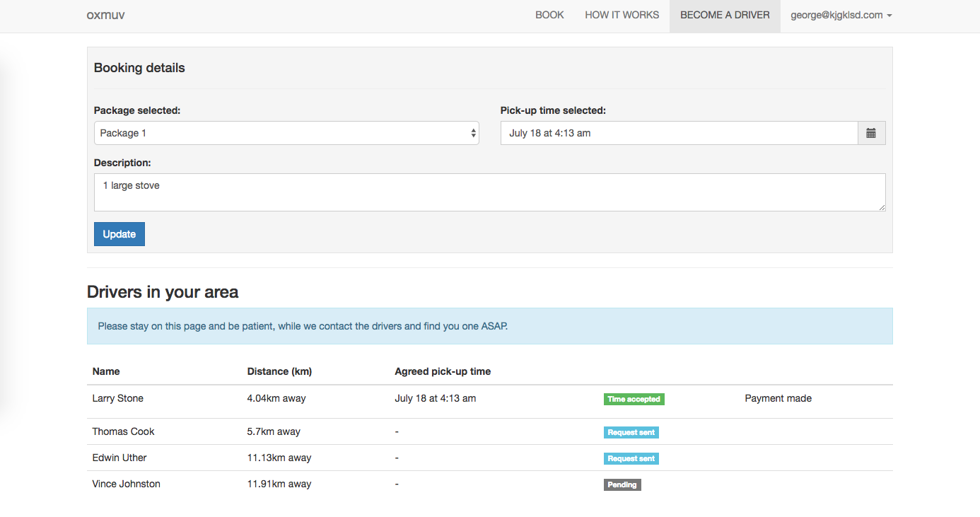Click the blue stay-on-page info alert
The width and height of the screenshot is (980, 517).
coord(489,326)
